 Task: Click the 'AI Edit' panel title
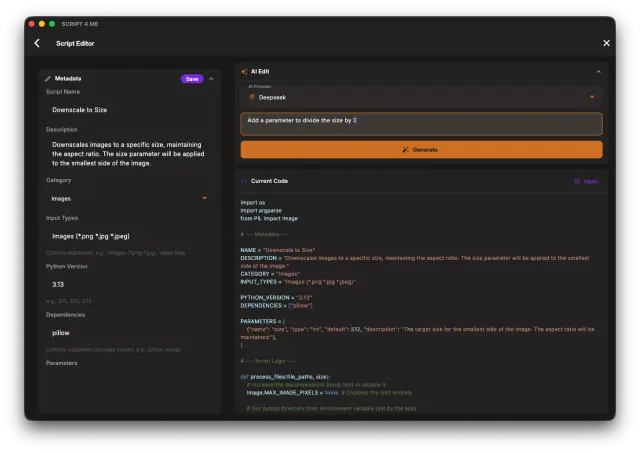pyautogui.click(x=260, y=71)
